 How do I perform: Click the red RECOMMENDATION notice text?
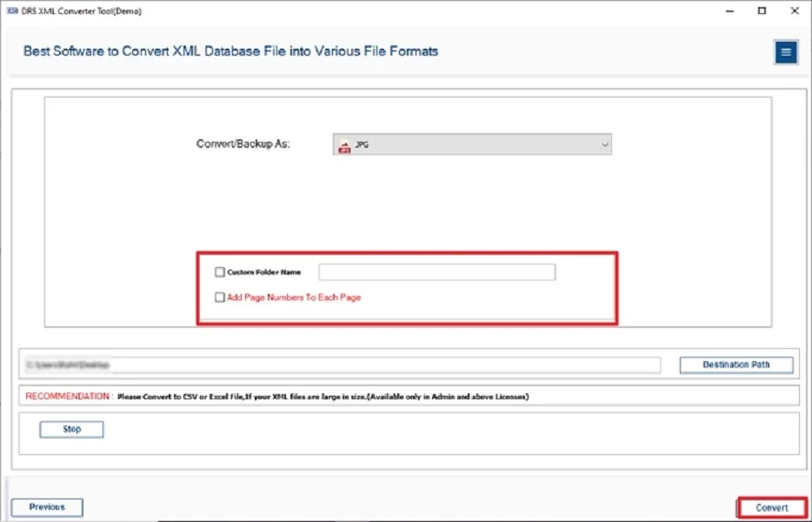[69, 397]
